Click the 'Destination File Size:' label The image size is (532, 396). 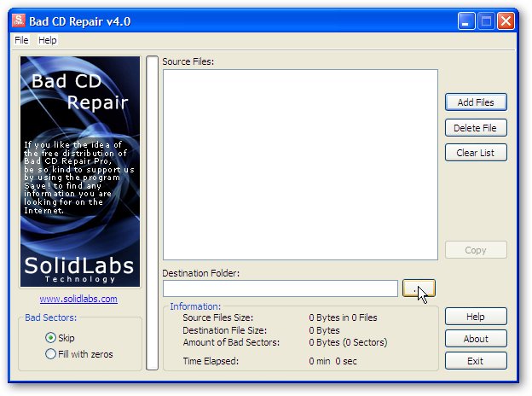(224, 330)
